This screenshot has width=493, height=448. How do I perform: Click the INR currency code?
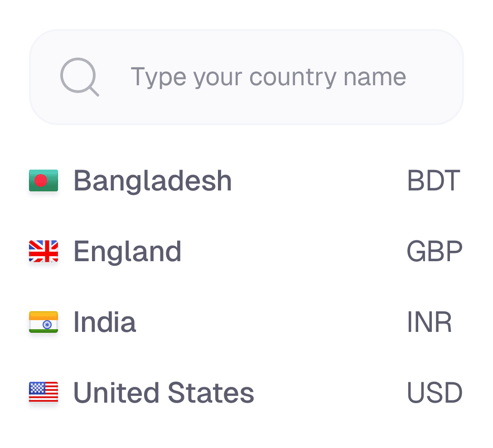point(429,322)
